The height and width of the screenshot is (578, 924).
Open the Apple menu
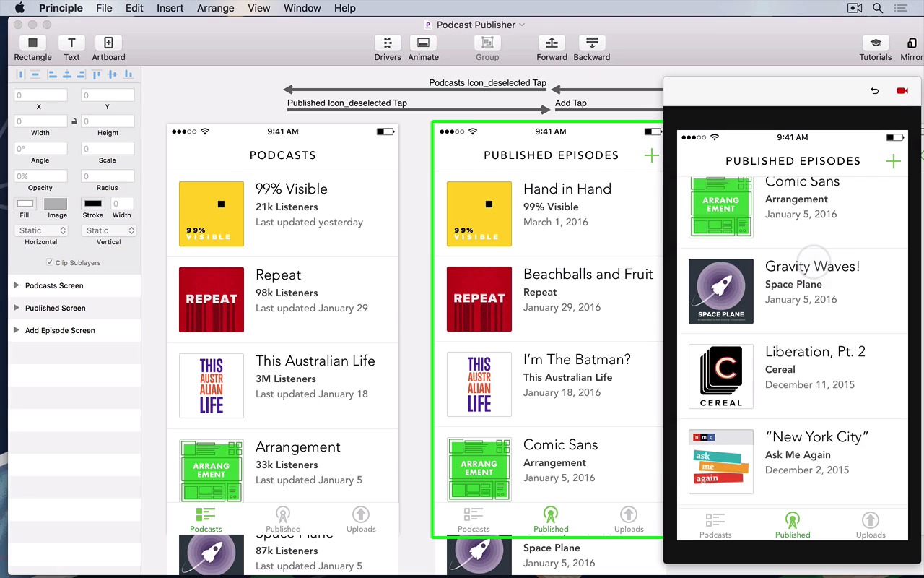click(19, 8)
